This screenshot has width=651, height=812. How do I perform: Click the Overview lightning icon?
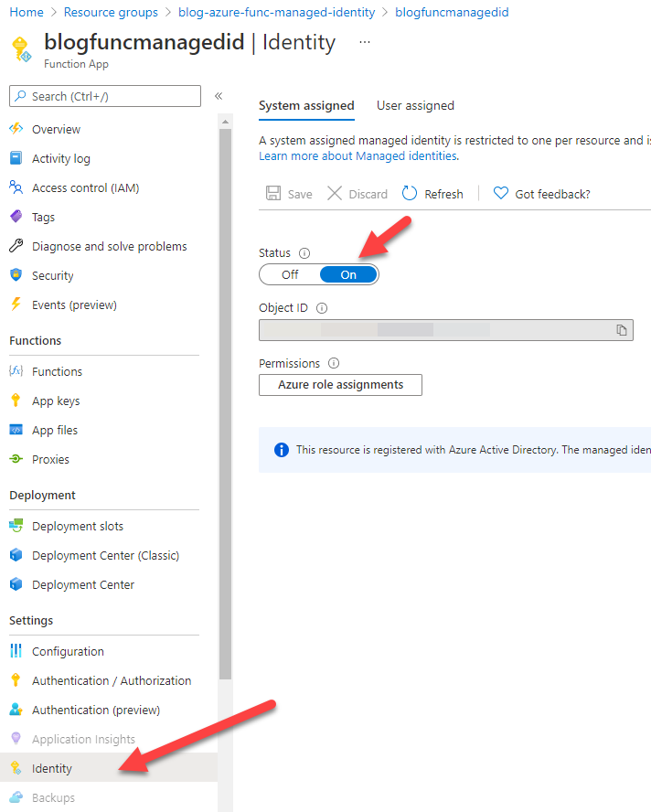point(16,128)
